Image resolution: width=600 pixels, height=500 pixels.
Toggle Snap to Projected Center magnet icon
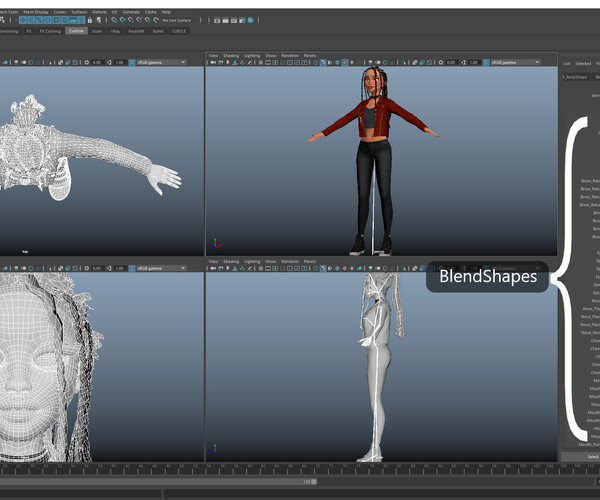[139, 20]
